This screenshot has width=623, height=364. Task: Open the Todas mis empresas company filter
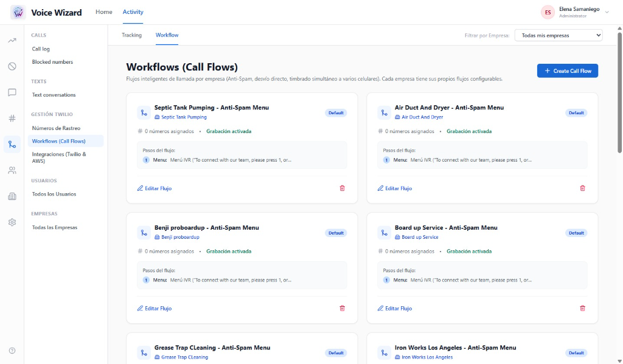pos(559,35)
